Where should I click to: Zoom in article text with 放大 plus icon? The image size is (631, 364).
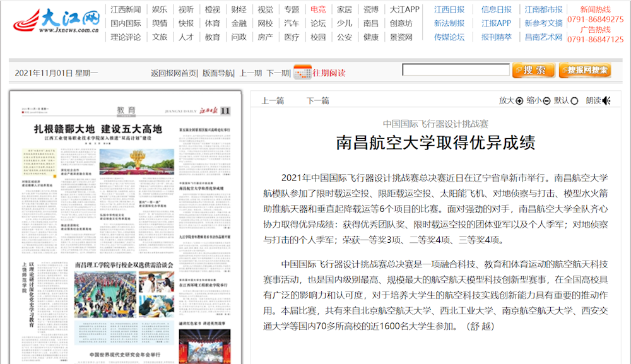click(x=519, y=100)
